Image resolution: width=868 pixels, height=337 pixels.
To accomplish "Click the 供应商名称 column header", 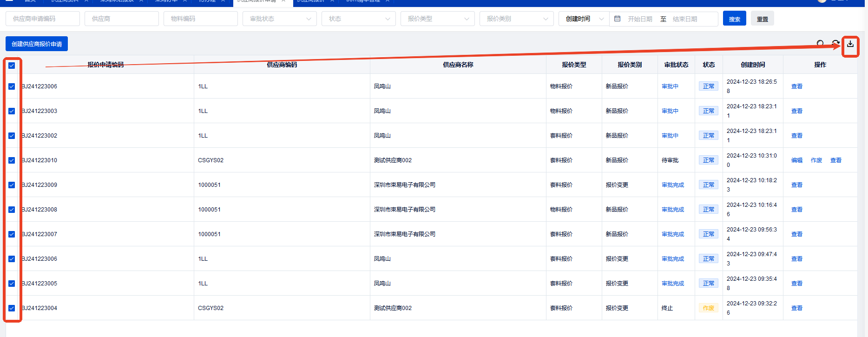I will coord(458,65).
